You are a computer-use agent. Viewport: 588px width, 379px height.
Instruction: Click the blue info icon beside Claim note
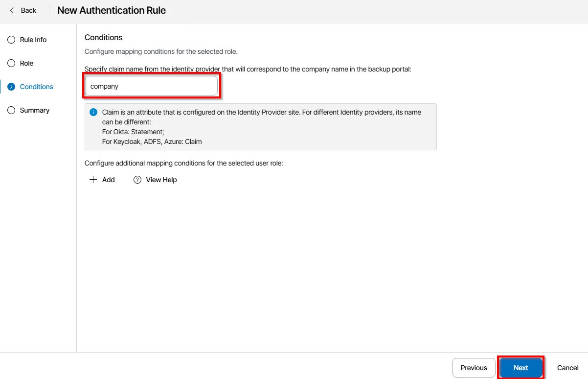coord(93,112)
